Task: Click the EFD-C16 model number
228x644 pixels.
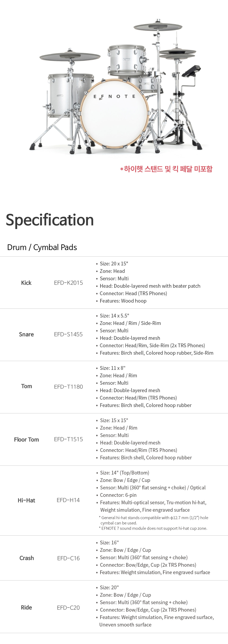Action: [x=68, y=558]
